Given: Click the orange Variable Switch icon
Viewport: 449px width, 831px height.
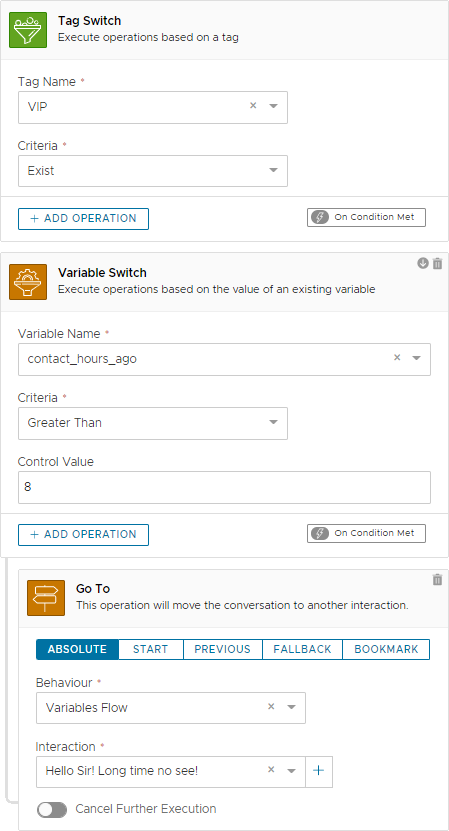Looking at the screenshot, I should [28, 282].
